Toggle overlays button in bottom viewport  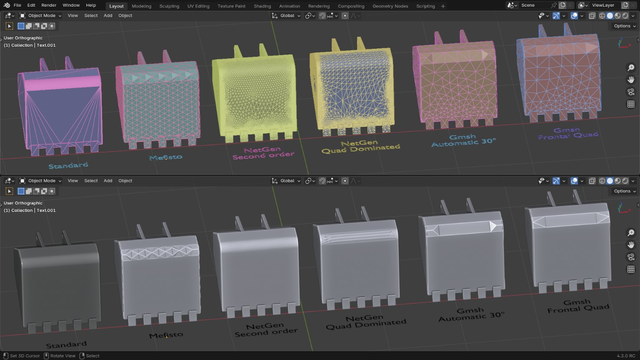[574, 180]
